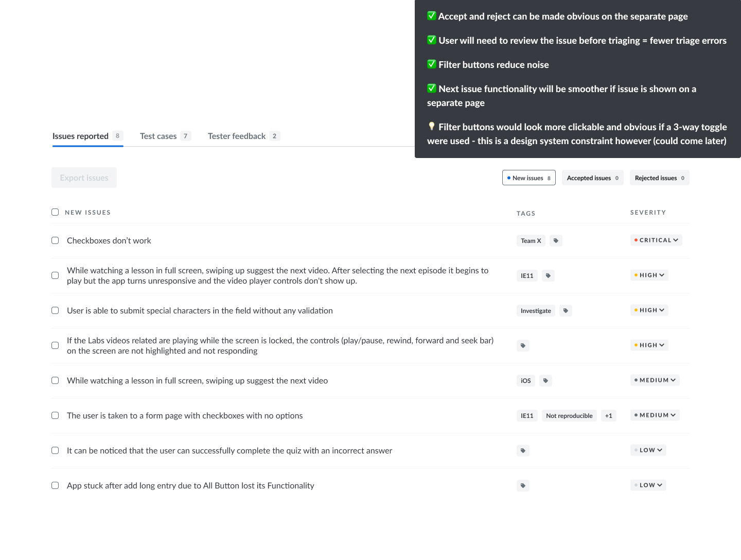Click the tag icon on the incorrect quiz answer row
Image resolution: width=741 pixels, height=560 pixels.
pos(523,450)
